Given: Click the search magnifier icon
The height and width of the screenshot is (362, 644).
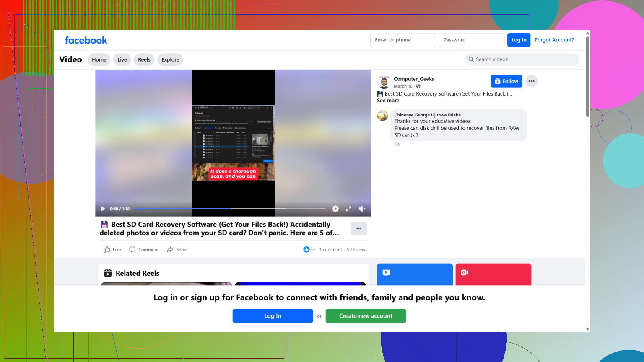Looking at the screenshot, I should pos(471,59).
